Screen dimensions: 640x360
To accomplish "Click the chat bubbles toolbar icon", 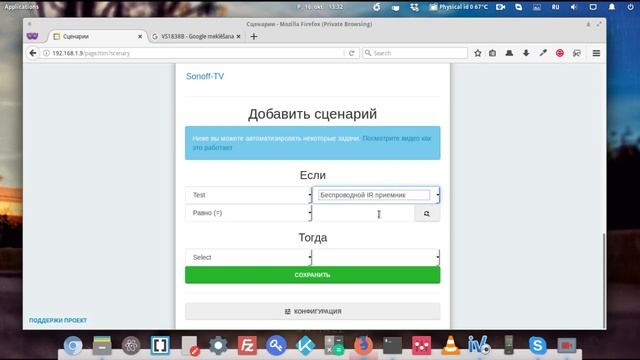I will [x=577, y=53].
